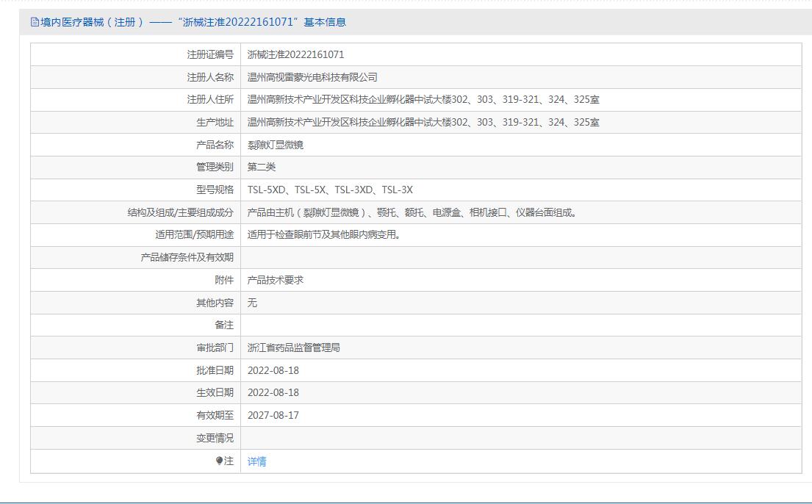
Task: Select the 无 value in 其他内容 row
Action: [252, 303]
